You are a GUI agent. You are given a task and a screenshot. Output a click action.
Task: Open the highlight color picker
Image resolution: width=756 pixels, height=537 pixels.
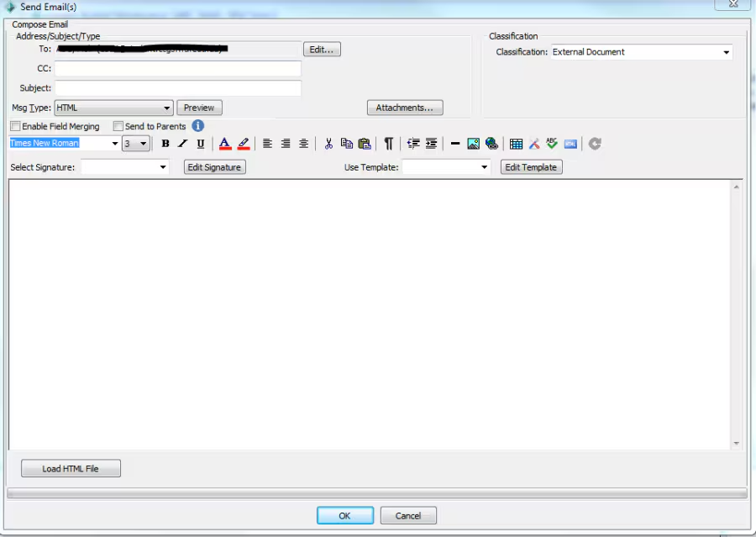pos(244,144)
